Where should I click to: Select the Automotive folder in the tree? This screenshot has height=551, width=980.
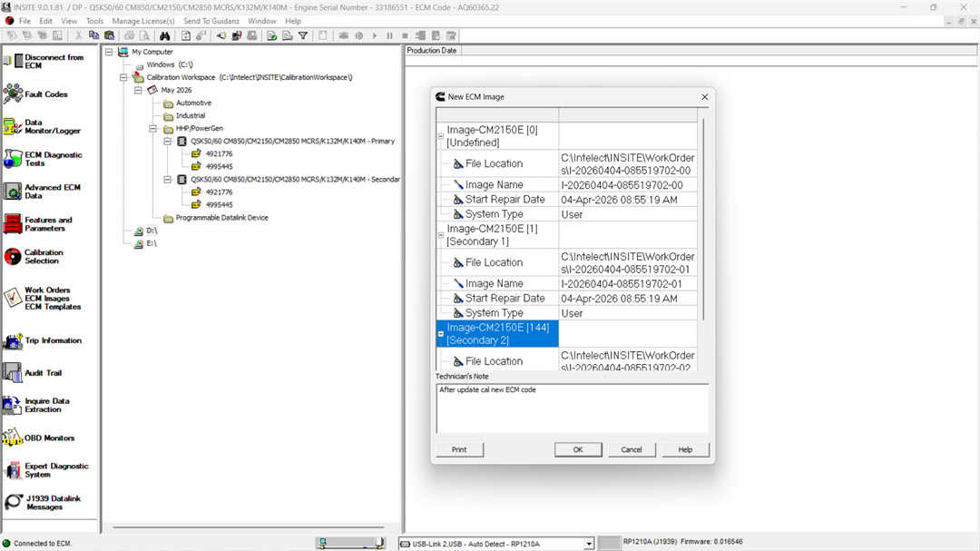(x=193, y=103)
